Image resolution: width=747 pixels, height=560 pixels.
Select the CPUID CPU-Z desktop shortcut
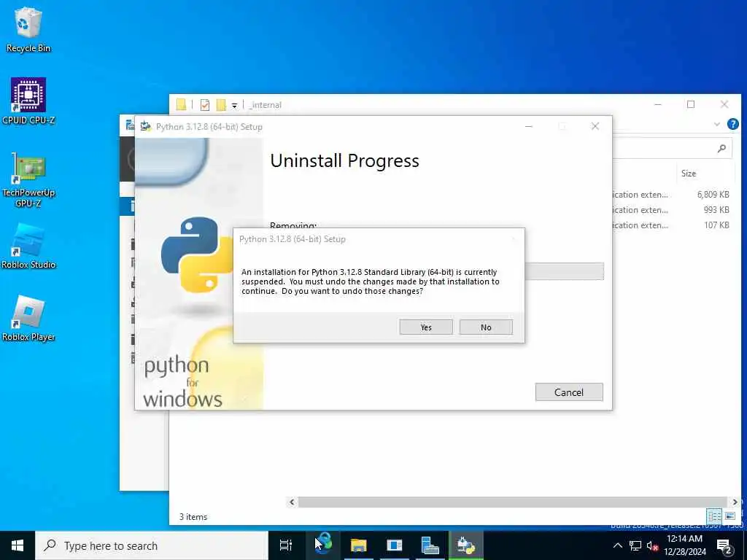coord(28,101)
